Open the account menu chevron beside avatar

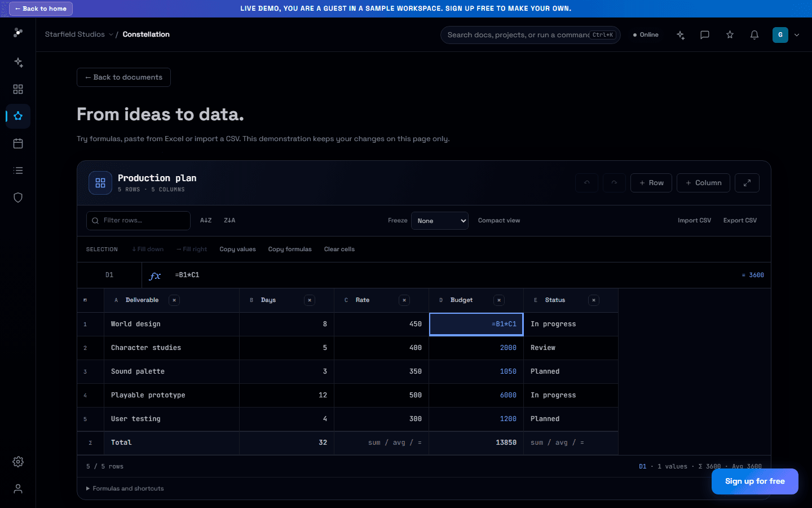(797, 35)
